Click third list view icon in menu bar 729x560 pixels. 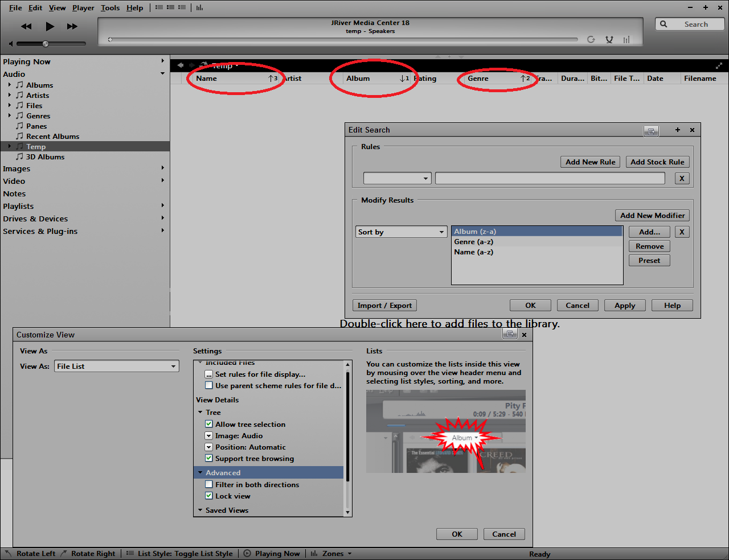point(182,7)
